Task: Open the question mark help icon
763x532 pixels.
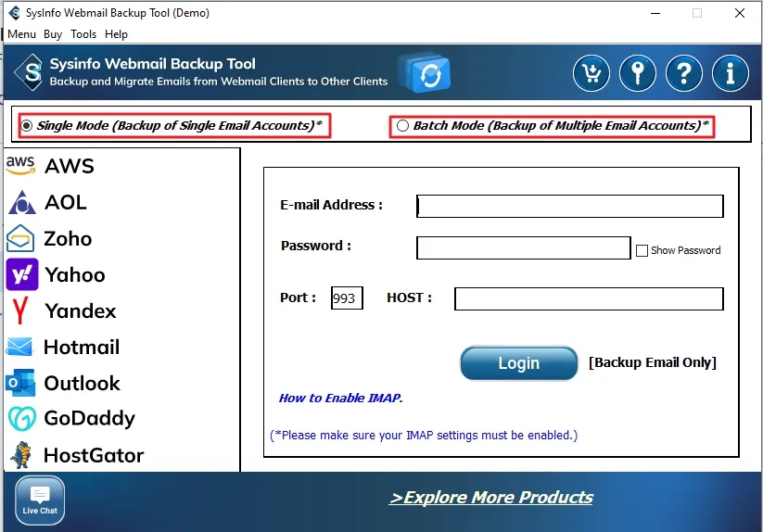Action: pos(683,73)
